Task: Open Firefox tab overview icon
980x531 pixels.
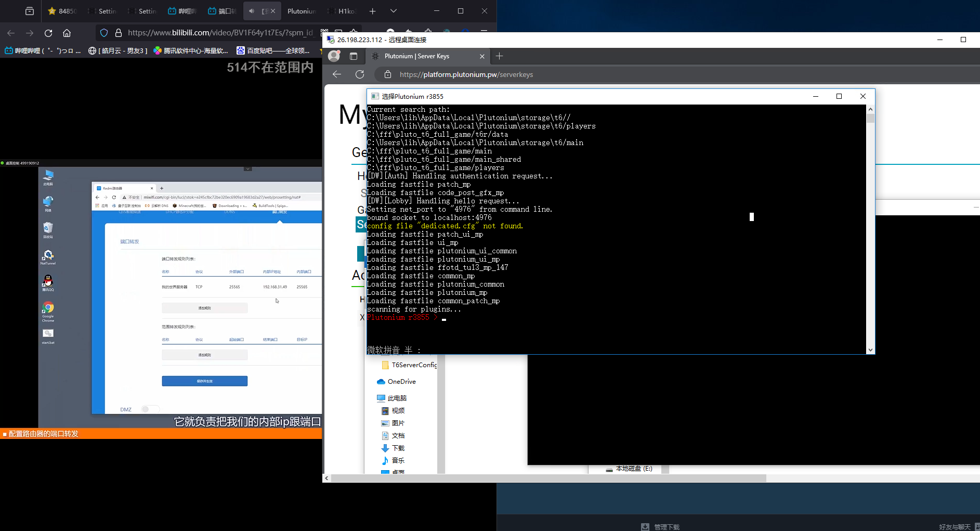Action: tap(30, 11)
